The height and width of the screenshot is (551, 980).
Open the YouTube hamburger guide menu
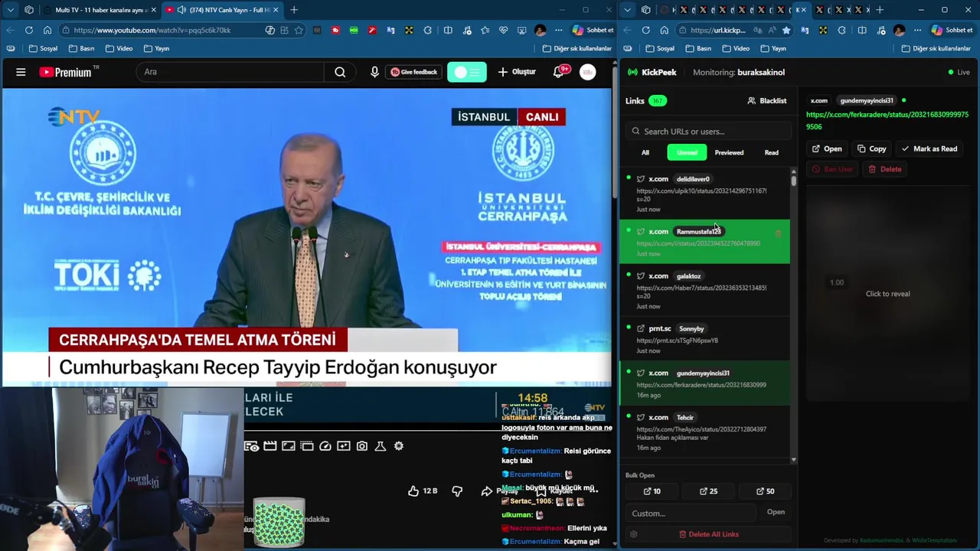click(x=21, y=72)
